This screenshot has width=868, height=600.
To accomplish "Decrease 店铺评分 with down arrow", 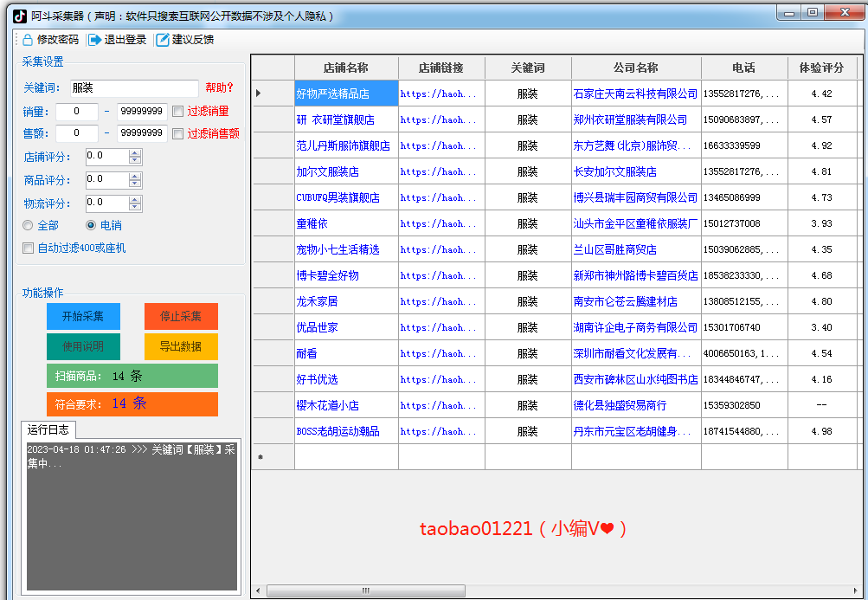I will click(135, 161).
